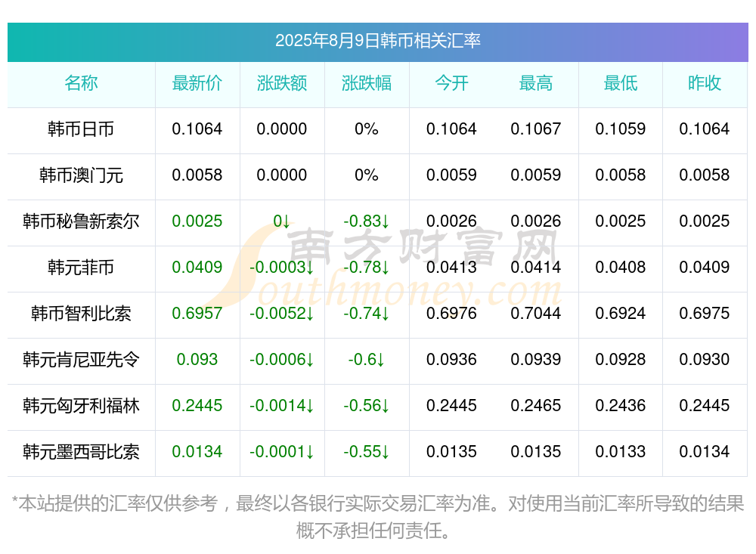Image resolution: width=756 pixels, height=554 pixels.
Task: Click green latest price 0.2445 for 匈牙利福林
Action: [x=197, y=406]
